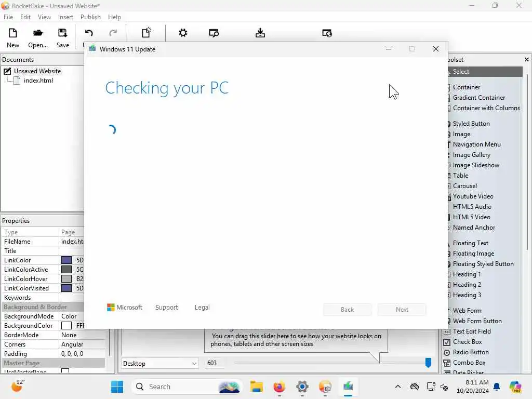
Task: Click the New document toolbar icon
Action: tap(13, 33)
